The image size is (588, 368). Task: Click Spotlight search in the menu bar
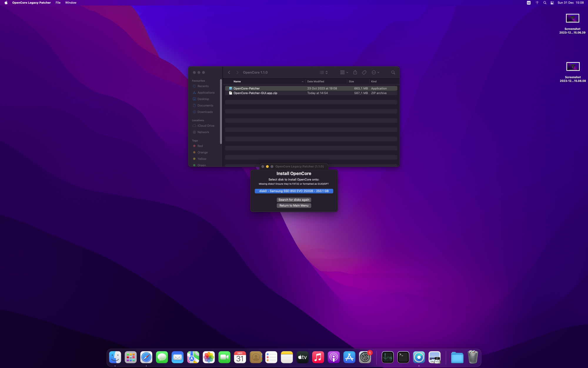click(544, 3)
